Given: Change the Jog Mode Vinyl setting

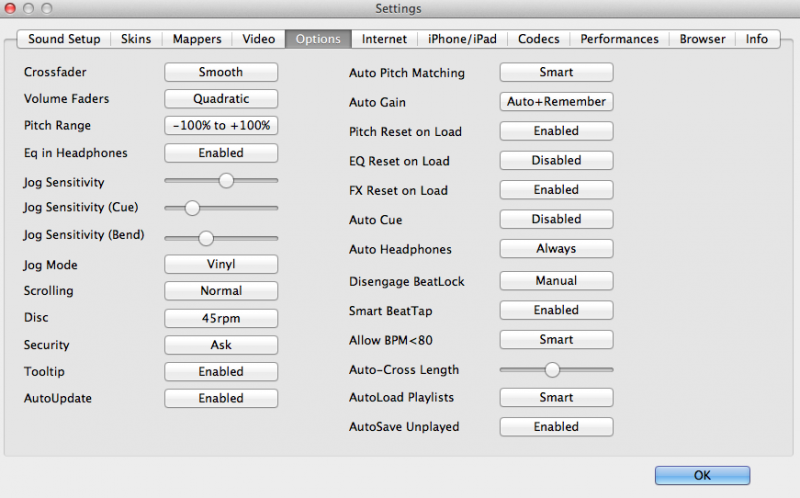Looking at the screenshot, I should [x=221, y=264].
